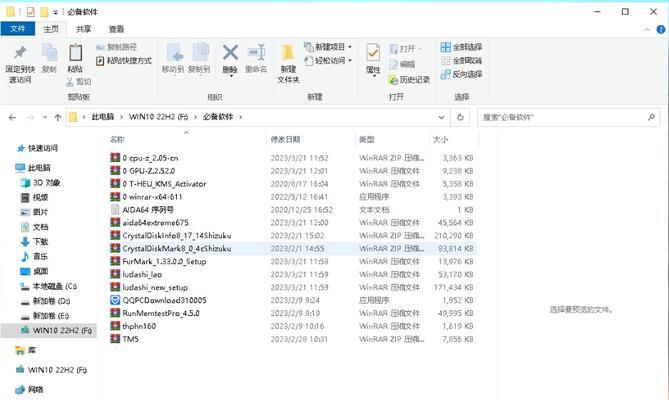Click Paste shortcut in the ribbon
Viewport: 669px width, 400px height.
124,61
